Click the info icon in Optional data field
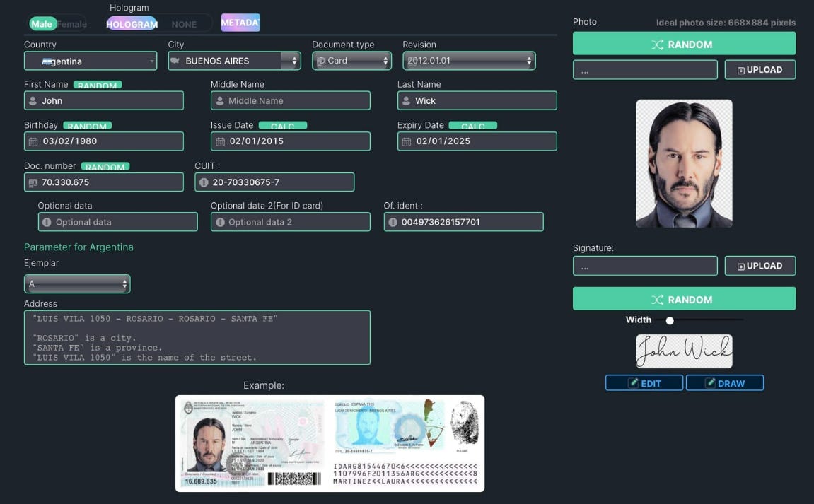 (x=47, y=222)
